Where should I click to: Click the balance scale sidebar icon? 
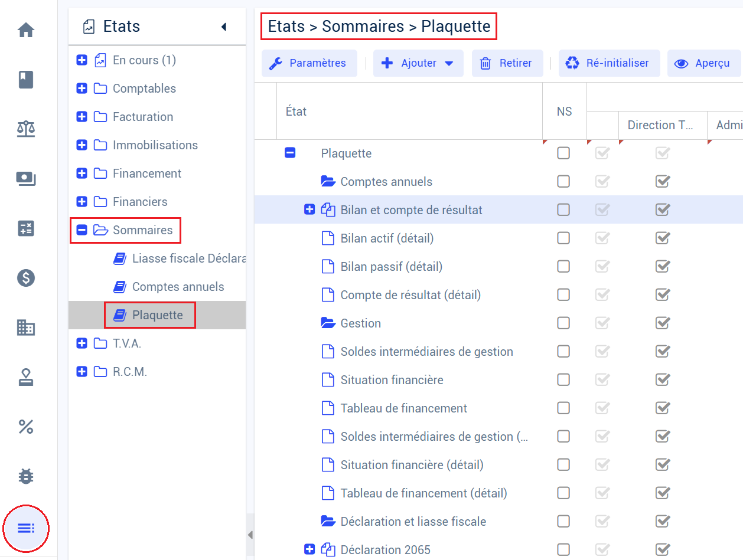point(26,129)
